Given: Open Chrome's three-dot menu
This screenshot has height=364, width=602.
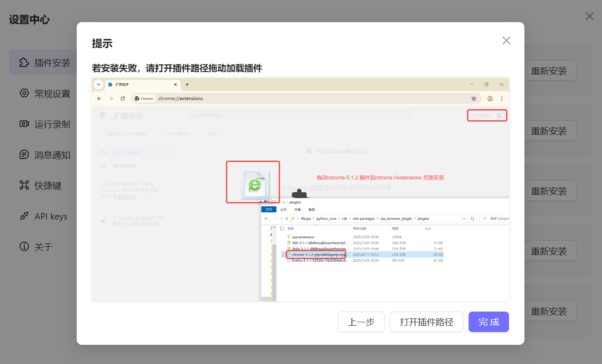Looking at the screenshot, I should pyautogui.click(x=502, y=98).
